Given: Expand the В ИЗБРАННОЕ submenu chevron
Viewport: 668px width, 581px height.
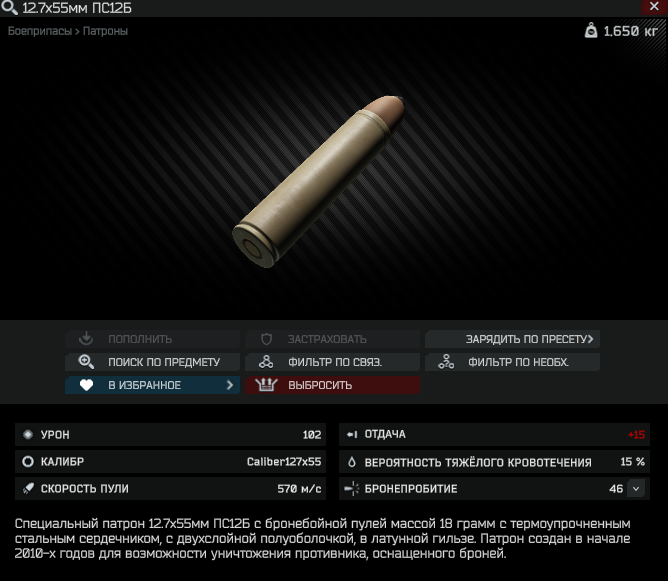Looking at the screenshot, I should (x=230, y=385).
